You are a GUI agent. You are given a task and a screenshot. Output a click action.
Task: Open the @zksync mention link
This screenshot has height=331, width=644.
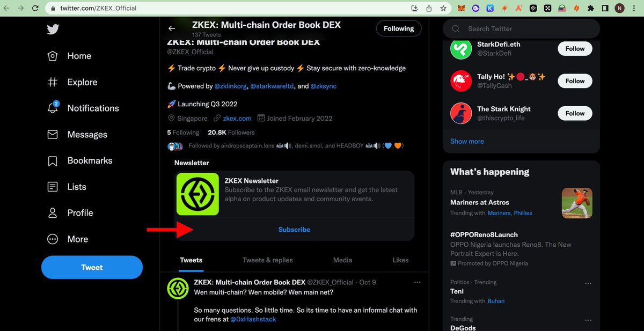pos(324,86)
